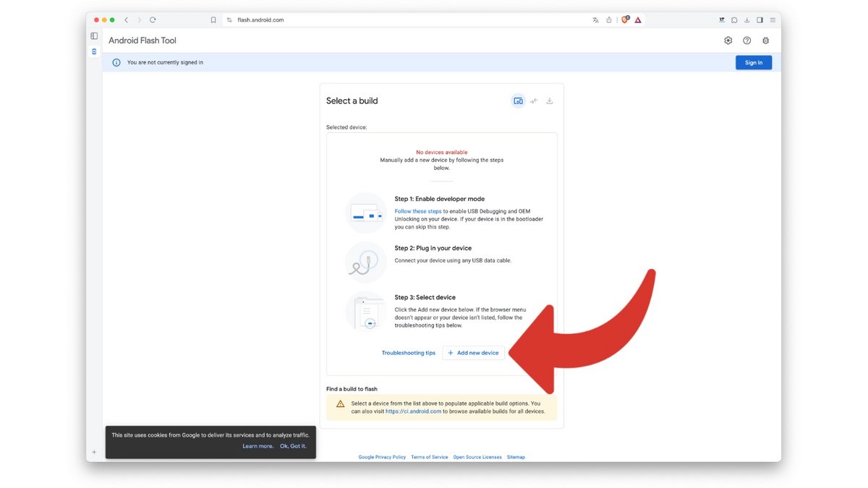Click 'Connect your device using any USB data cable.' text
868x488 pixels.
tap(453, 260)
